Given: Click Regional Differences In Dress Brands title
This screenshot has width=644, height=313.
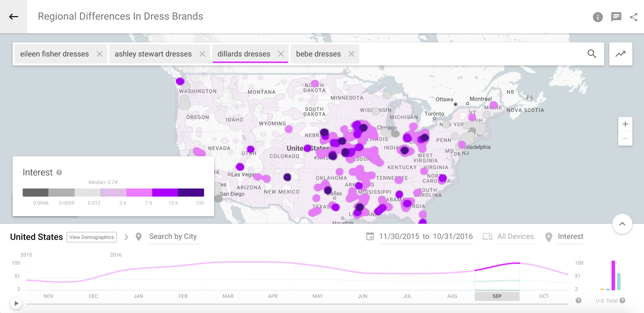Looking at the screenshot, I should point(120,17).
